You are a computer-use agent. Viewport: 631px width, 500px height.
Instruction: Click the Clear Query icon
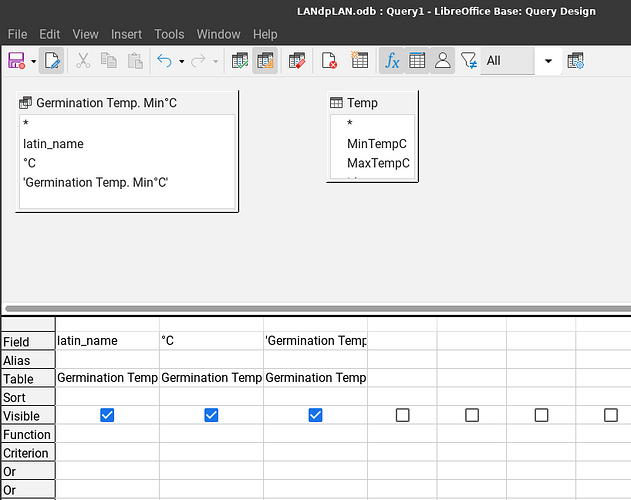tap(329, 61)
